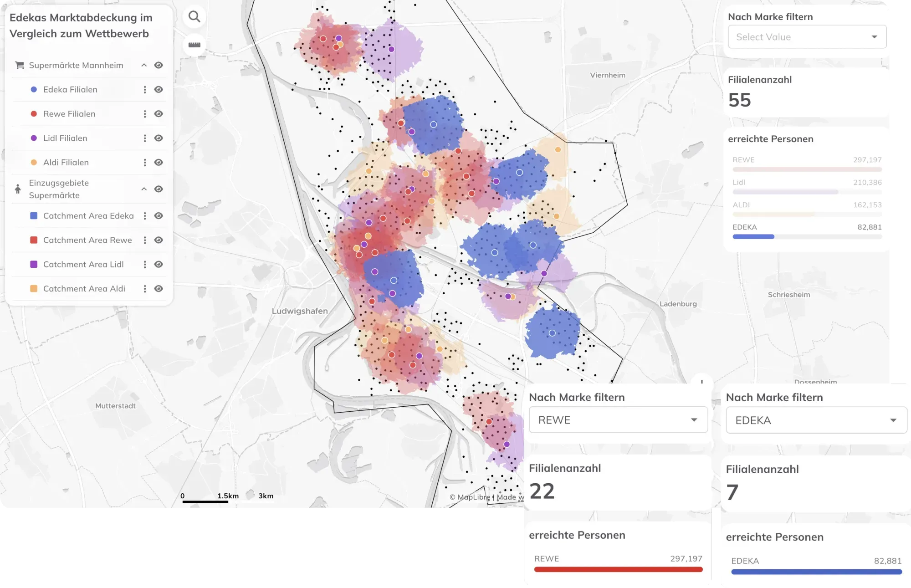The height and width of the screenshot is (588, 911).
Task: Open the Select Value brand filter dropdown
Action: click(x=807, y=37)
